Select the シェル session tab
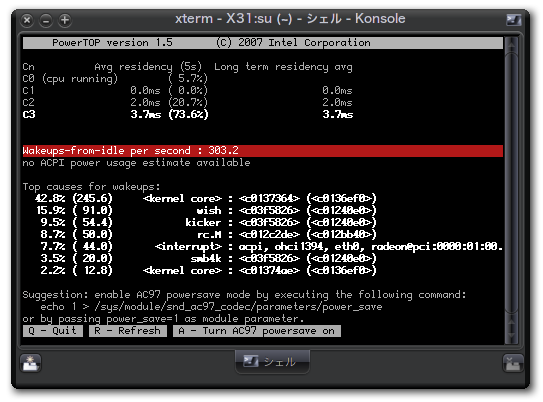 pyautogui.click(x=272, y=362)
